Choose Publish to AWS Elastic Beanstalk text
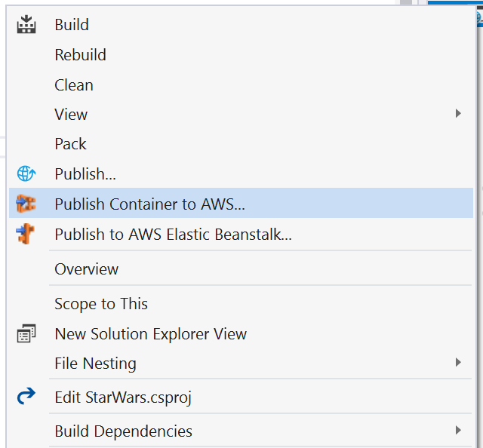 (173, 235)
